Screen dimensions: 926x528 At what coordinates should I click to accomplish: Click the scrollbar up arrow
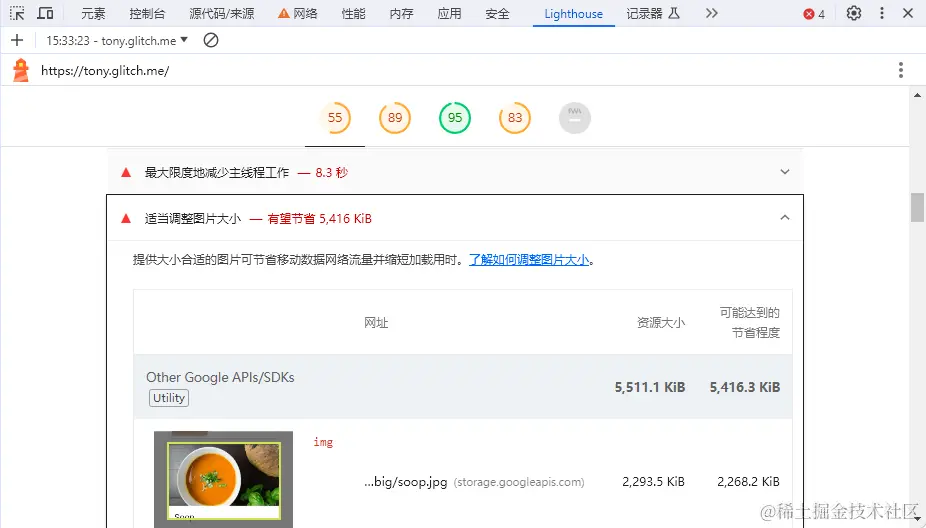[917, 95]
